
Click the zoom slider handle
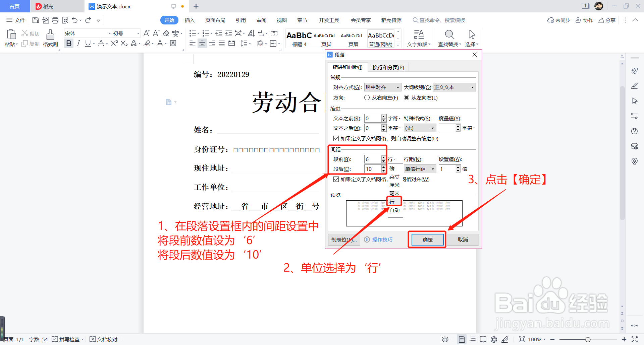point(588,339)
